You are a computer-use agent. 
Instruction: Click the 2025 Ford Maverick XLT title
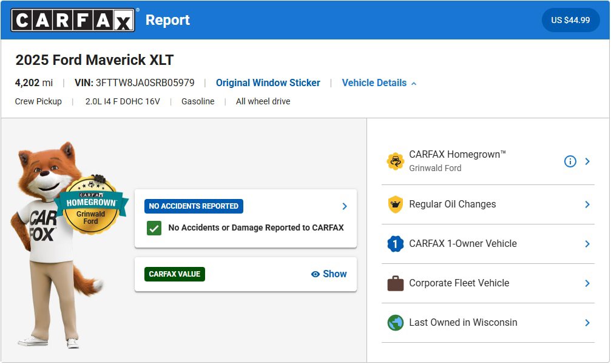pyautogui.click(x=94, y=60)
